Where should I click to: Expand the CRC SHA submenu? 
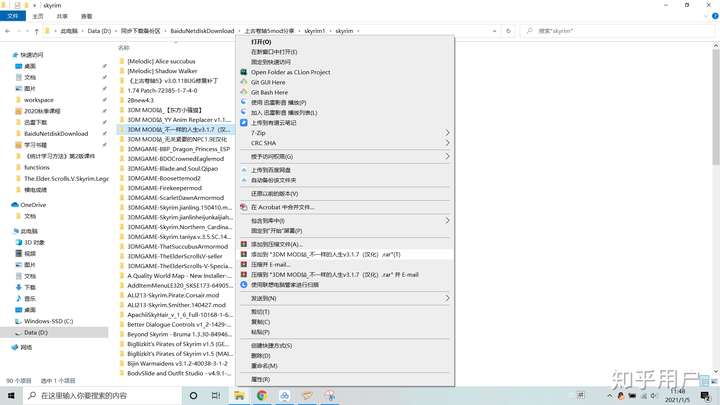(x=447, y=143)
